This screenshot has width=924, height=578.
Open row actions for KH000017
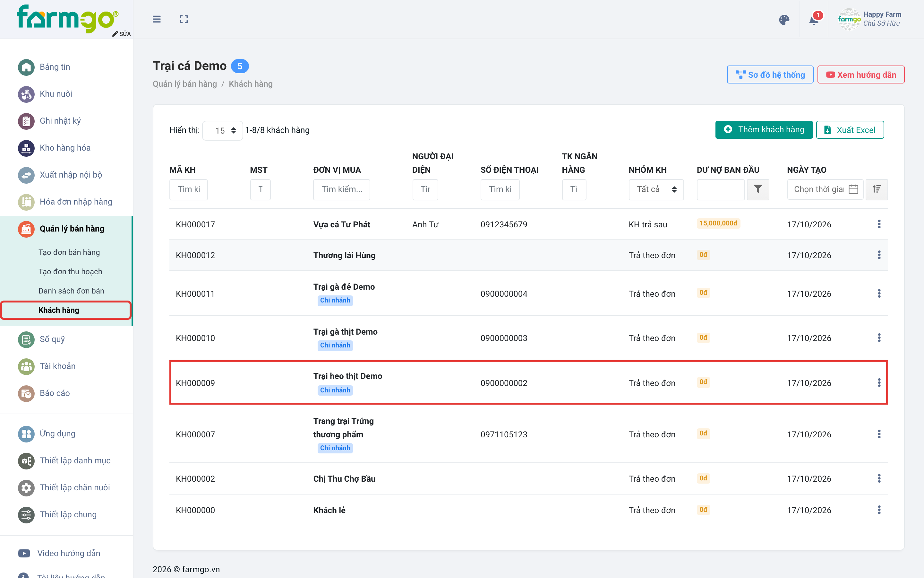(879, 224)
